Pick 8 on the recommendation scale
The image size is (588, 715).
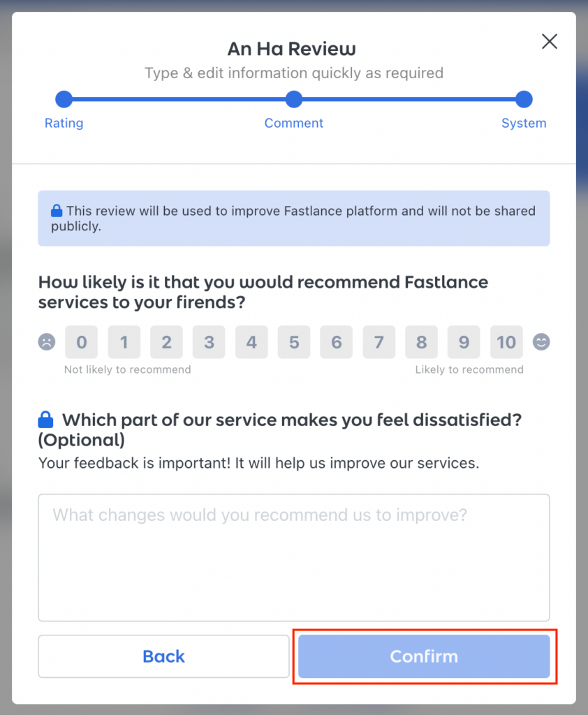point(421,342)
